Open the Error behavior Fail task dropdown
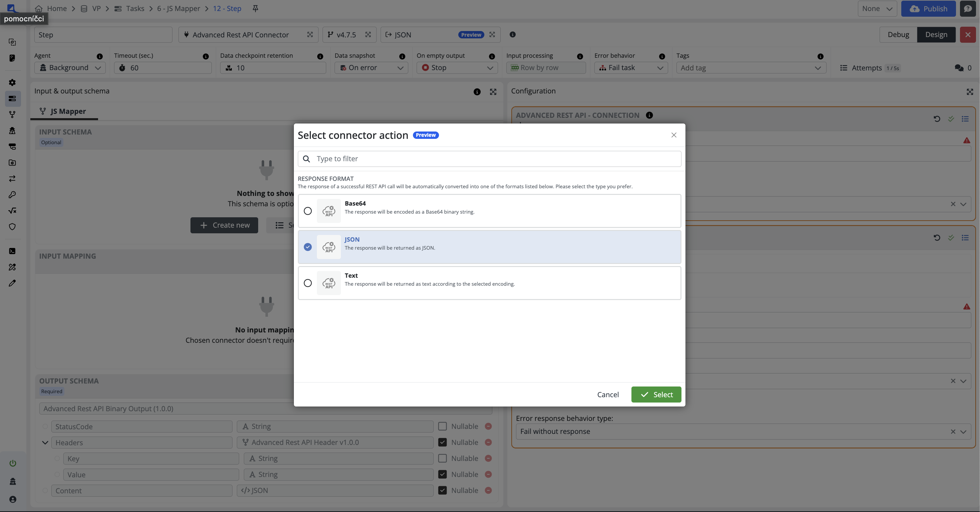 point(631,68)
